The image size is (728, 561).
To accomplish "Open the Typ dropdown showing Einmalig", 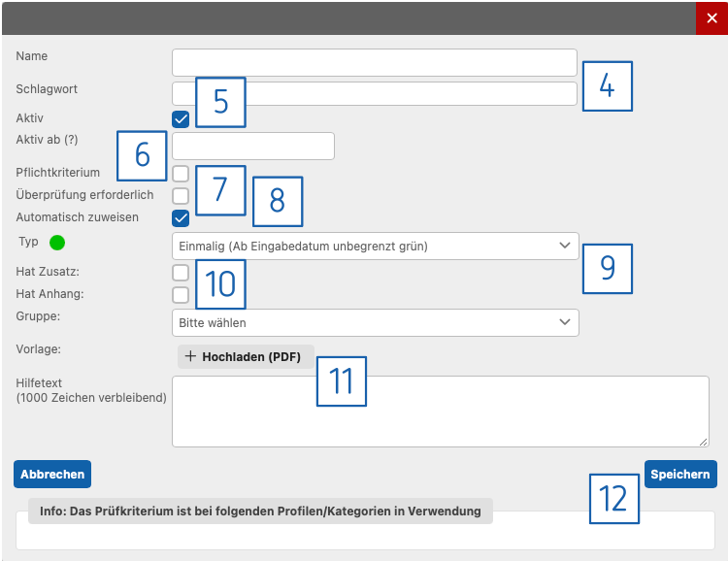I will tap(375, 247).
